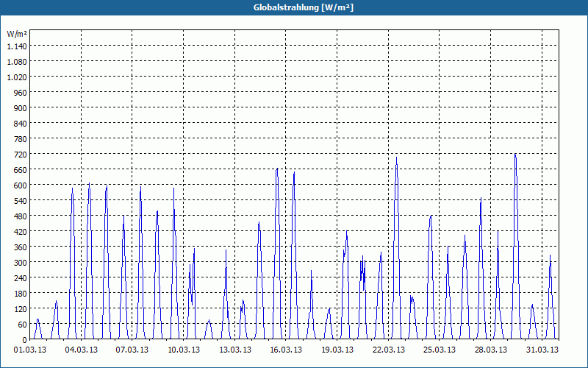The image size is (588, 368).
Task: Click the Globalstrahlung [W/m²] title bar
Action: 294,7
